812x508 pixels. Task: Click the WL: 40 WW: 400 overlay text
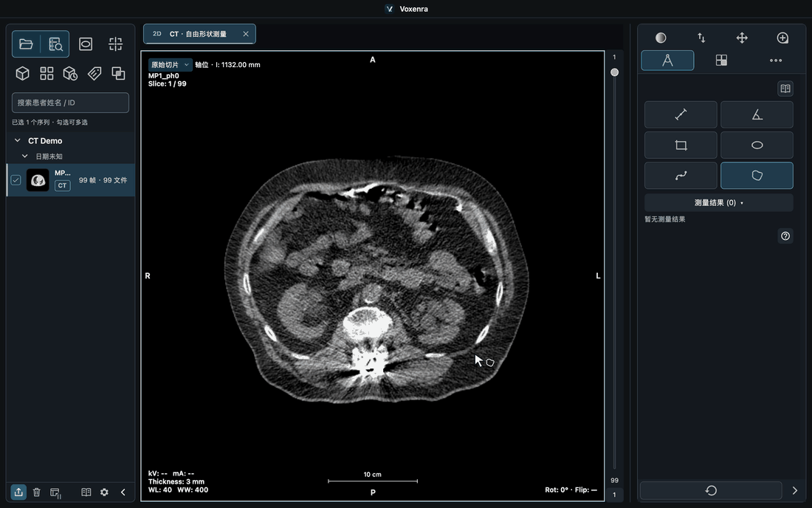pos(178,490)
